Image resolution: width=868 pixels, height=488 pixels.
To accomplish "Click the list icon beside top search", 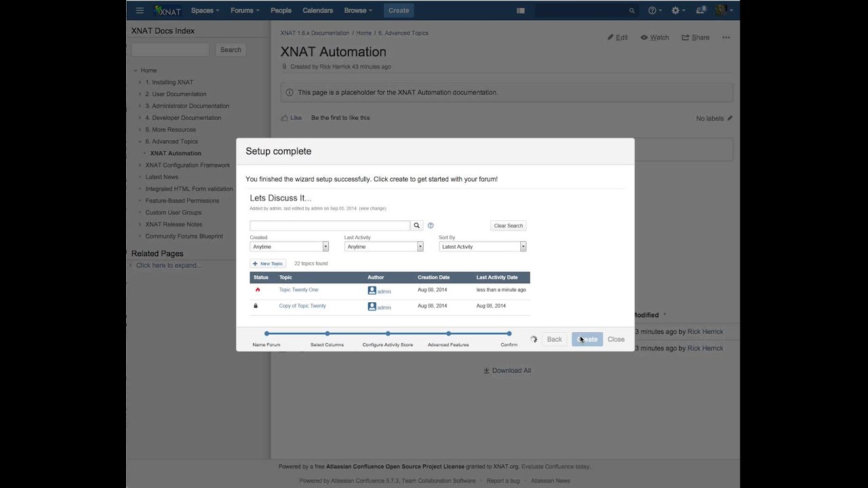I will point(521,11).
